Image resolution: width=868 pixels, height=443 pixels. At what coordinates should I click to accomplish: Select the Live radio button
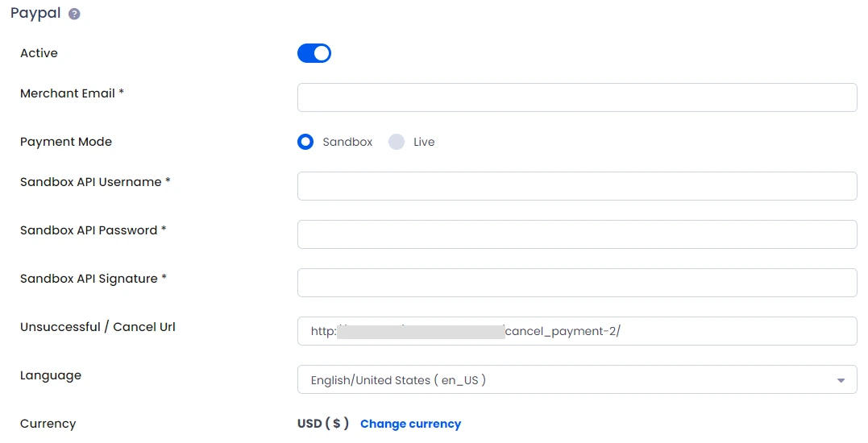pos(397,142)
